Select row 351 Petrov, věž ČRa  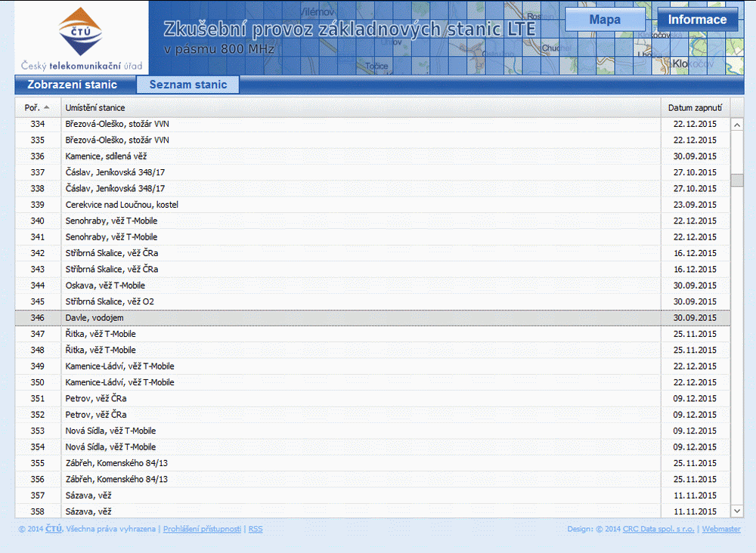click(373, 398)
